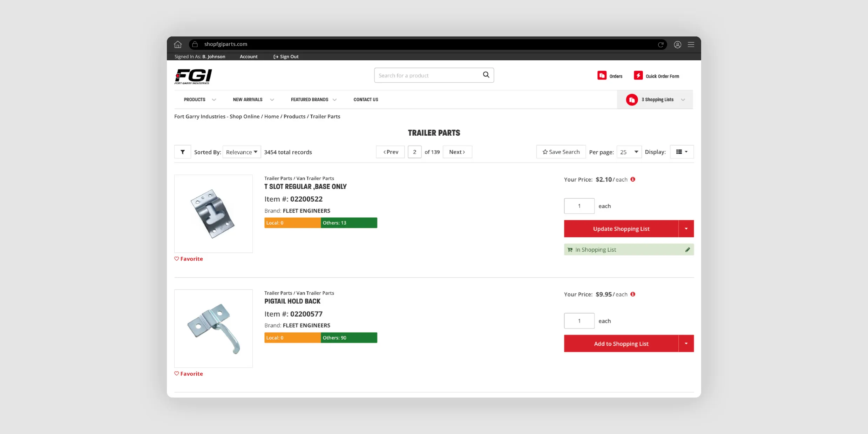868x434 pixels.
Task: Click Trailer Parts / Van Trailer Parts above item 02200577
Action: 299,293
